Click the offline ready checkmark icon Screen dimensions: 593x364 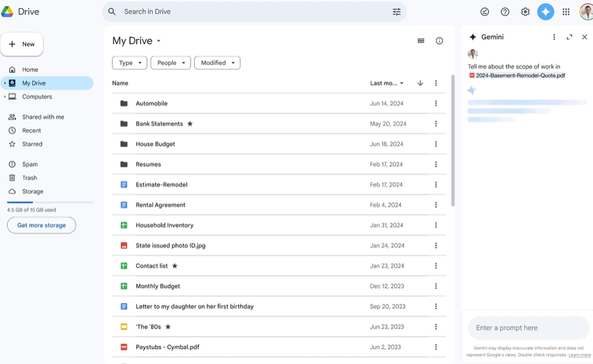click(x=484, y=11)
